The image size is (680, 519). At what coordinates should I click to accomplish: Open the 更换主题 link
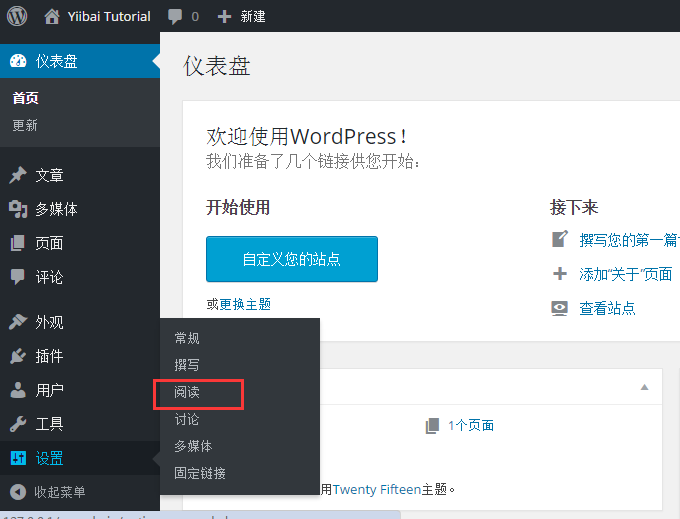245,304
